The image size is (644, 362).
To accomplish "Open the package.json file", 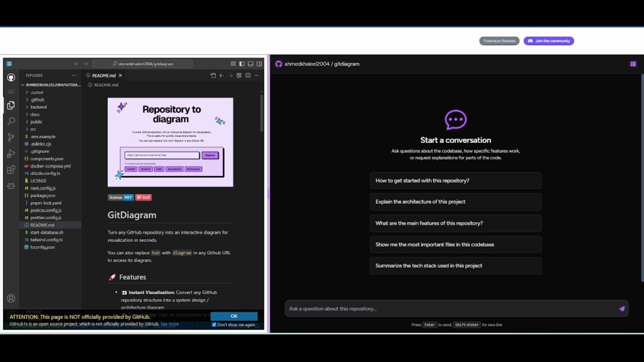I will point(50,196).
